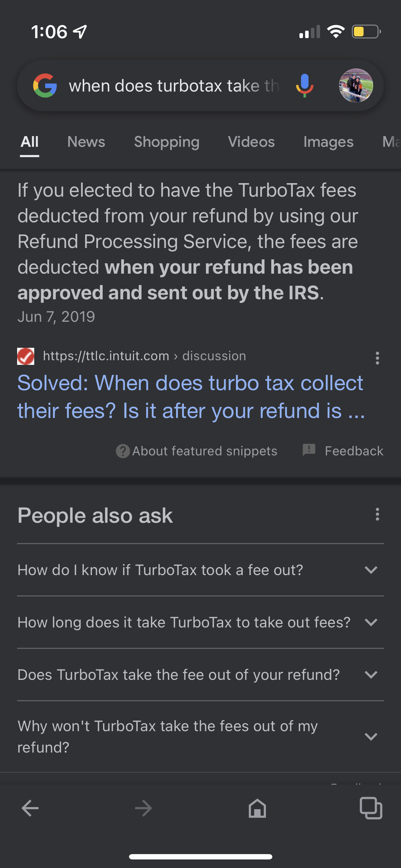Open the account profile picture
Image resolution: width=401 pixels, height=868 pixels.
point(355,86)
